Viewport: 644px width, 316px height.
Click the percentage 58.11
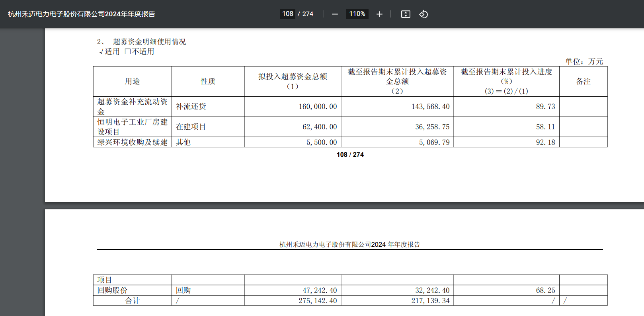click(x=545, y=127)
